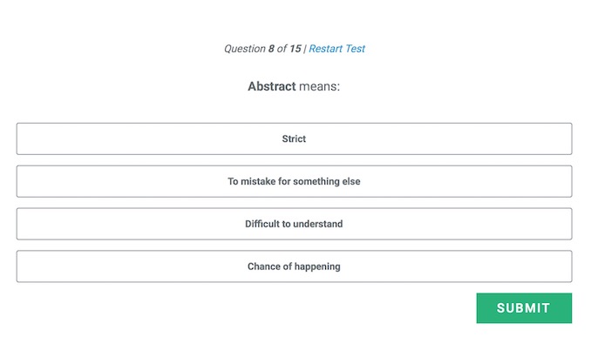The height and width of the screenshot is (364, 598).
Task: Open the Restart Test link
Action: (x=336, y=49)
